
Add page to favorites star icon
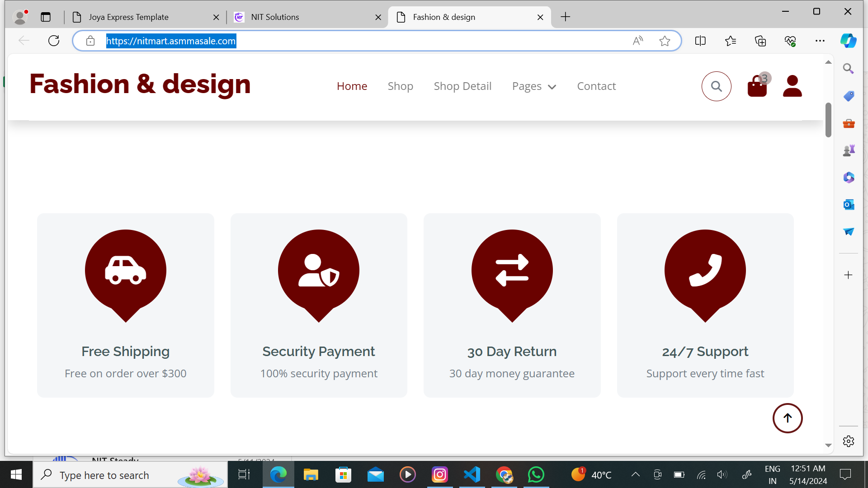(x=665, y=41)
